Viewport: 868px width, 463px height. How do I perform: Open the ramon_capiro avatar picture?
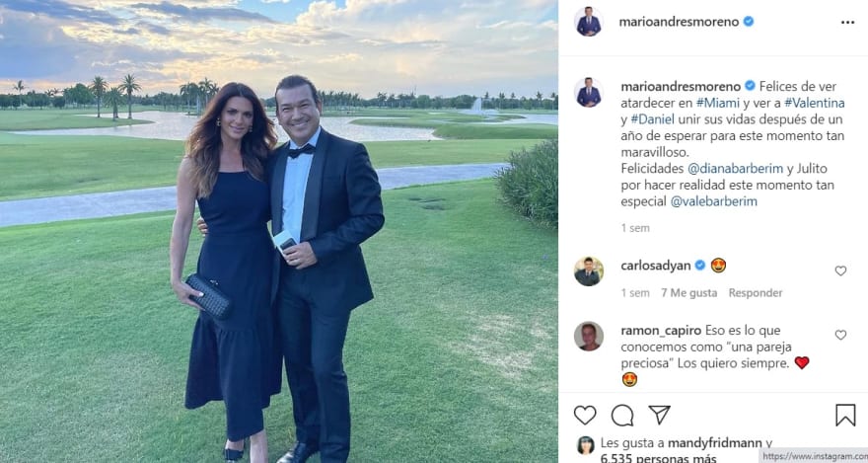point(589,337)
